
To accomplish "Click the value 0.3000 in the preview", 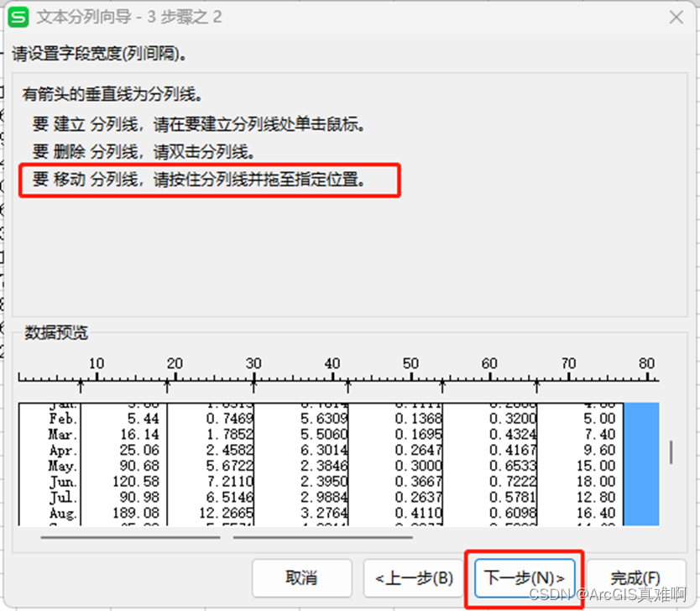I will pyautogui.click(x=418, y=466).
